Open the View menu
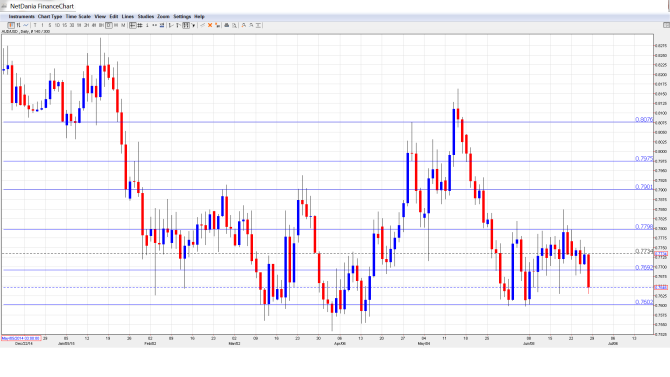The width and height of the screenshot is (670, 377). pyautogui.click(x=100, y=16)
